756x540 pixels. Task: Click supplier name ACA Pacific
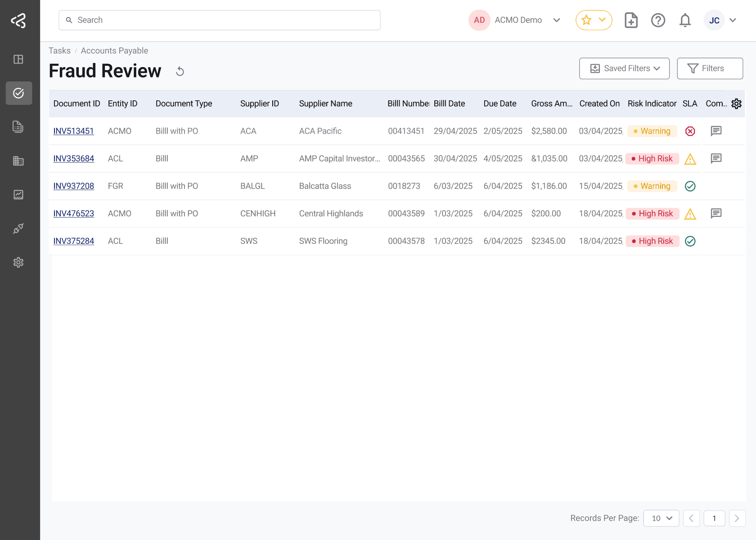[320, 131]
